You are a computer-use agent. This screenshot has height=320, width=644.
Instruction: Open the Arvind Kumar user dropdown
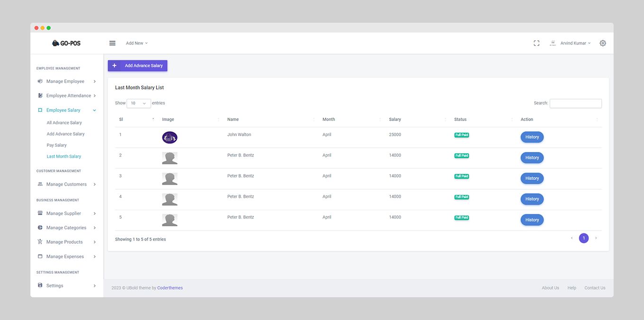(x=575, y=43)
